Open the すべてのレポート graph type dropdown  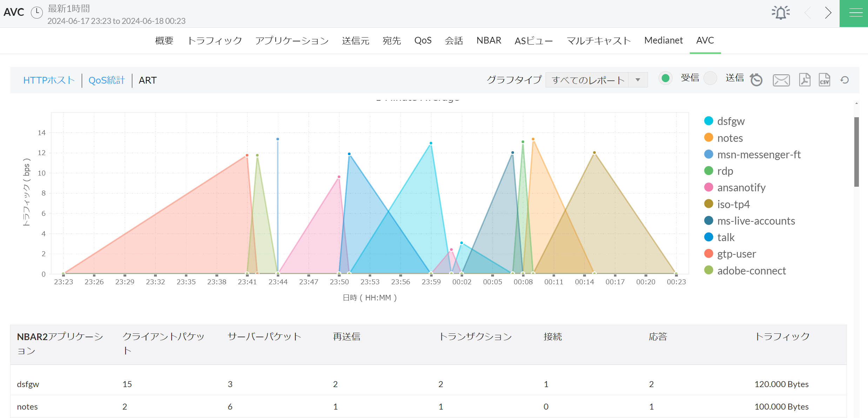pyautogui.click(x=588, y=80)
